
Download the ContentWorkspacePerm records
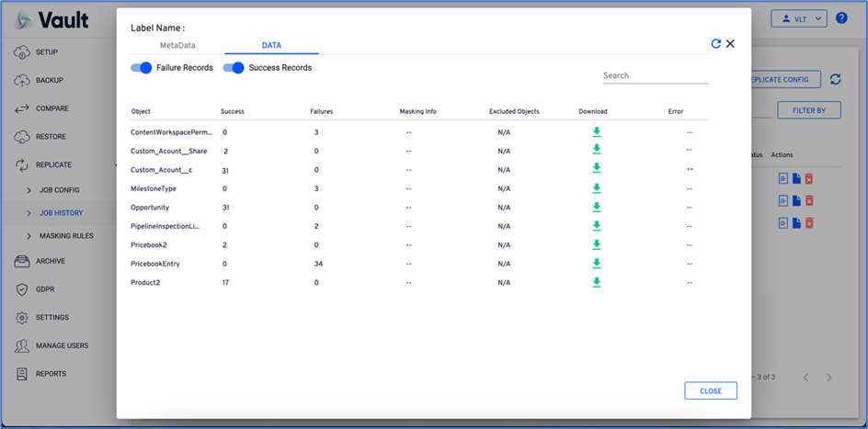[596, 132]
